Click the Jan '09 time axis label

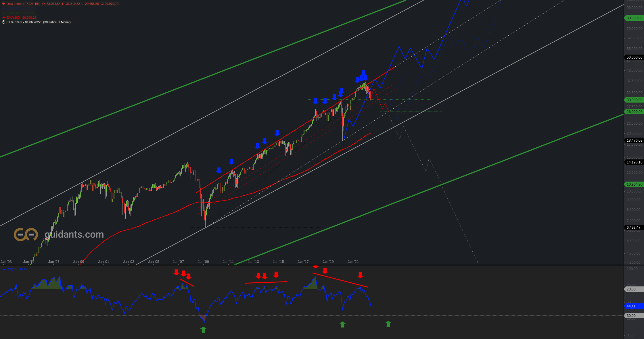tap(203, 262)
